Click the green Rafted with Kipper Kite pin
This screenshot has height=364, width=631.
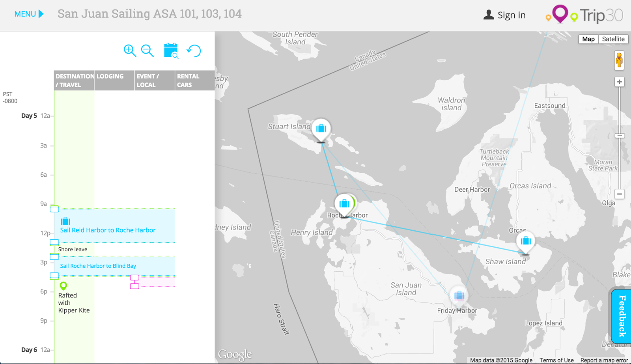pyautogui.click(x=63, y=286)
